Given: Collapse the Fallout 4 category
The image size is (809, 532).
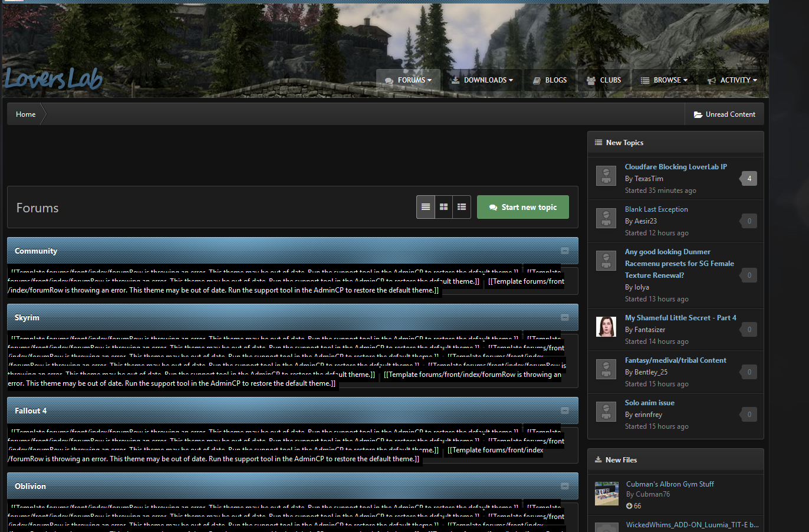Looking at the screenshot, I should click(564, 411).
